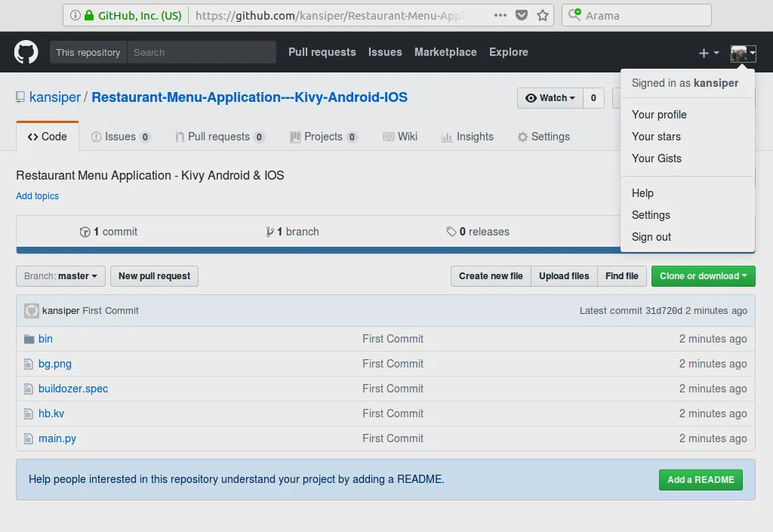Click Add a README button
The width and height of the screenshot is (773, 532).
(x=701, y=480)
